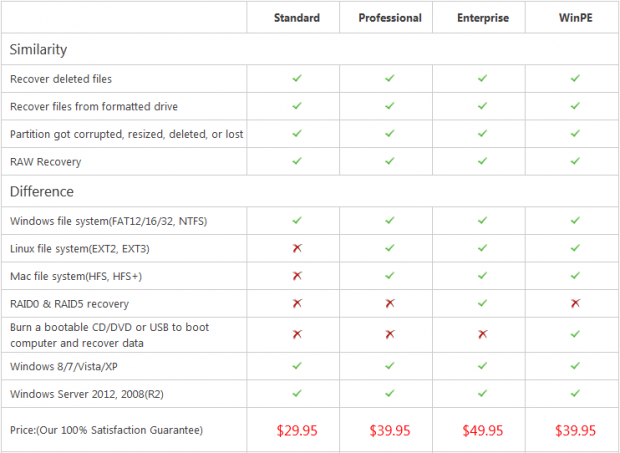Select the Professional column header

point(390,18)
